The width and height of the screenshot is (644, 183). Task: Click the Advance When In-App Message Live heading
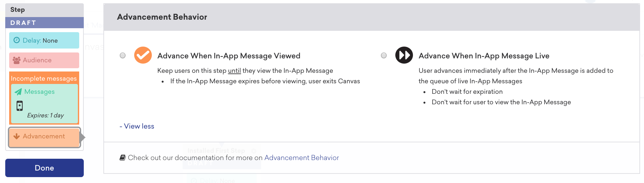click(x=484, y=56)
